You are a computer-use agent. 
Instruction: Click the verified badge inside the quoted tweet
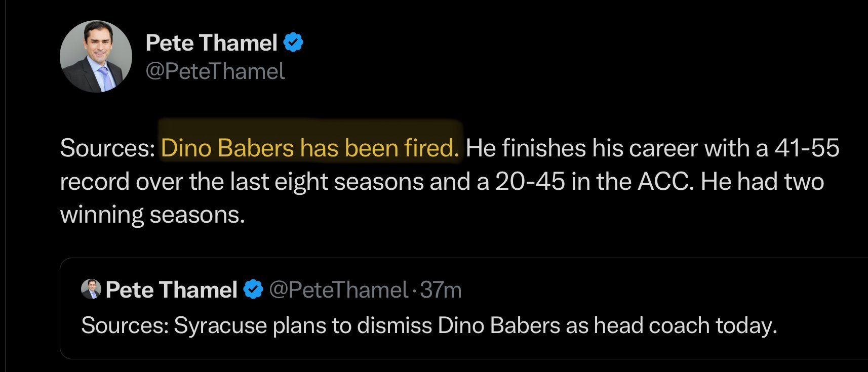pos(253,290)
